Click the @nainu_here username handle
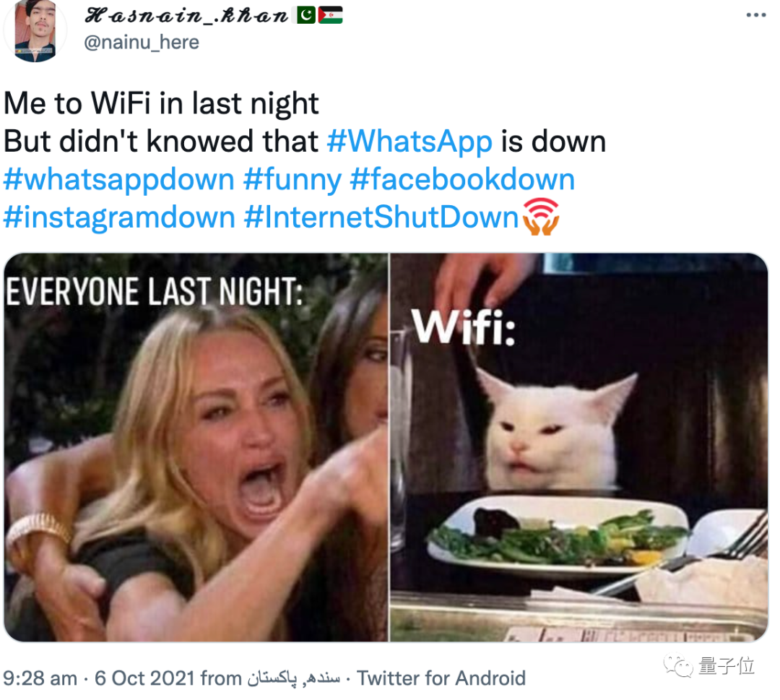 pyautogui.click(x=142, y=43)
